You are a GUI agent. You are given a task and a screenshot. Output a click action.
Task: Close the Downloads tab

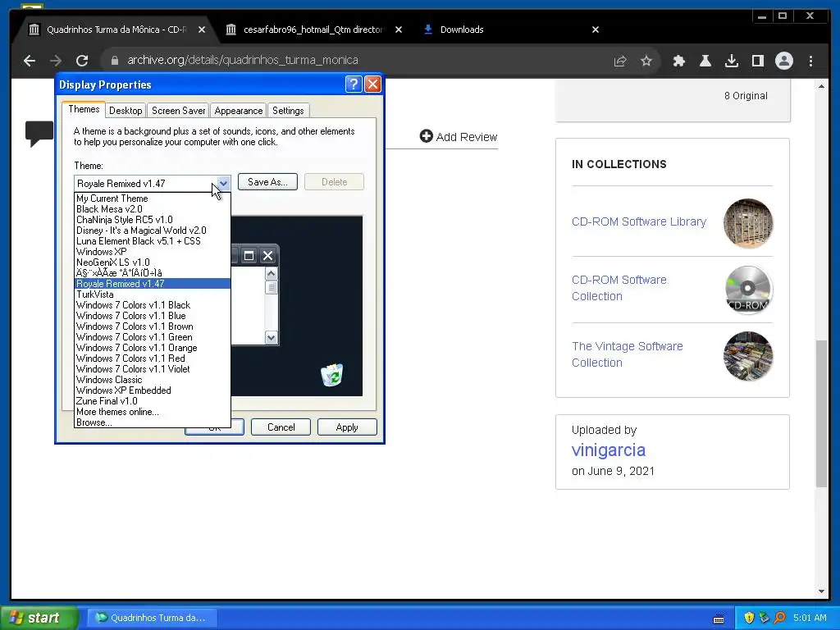(596, 30)
